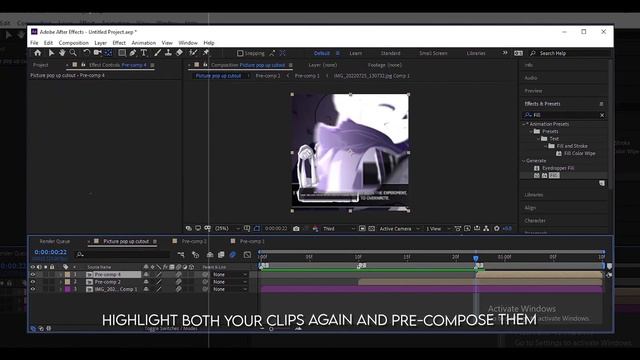
Task: Toggle the Snapping checkbox
Action: tap(240, 53)
